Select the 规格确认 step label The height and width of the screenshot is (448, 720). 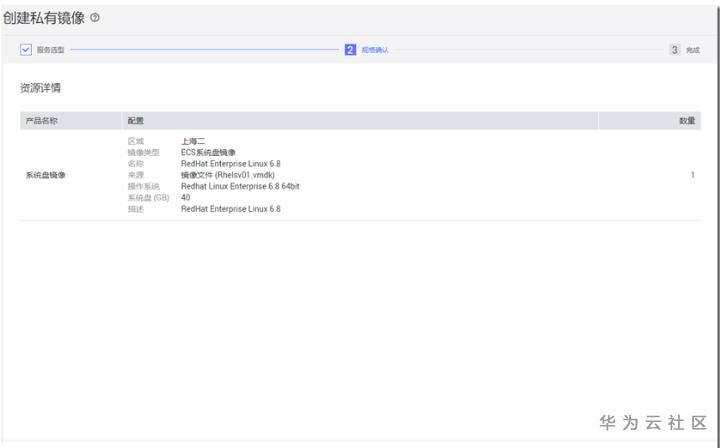point(375,50)
